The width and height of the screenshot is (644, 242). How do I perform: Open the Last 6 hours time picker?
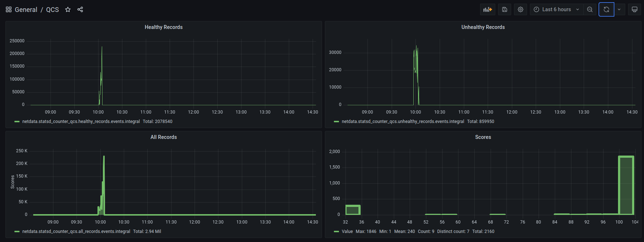pos(556,9)
